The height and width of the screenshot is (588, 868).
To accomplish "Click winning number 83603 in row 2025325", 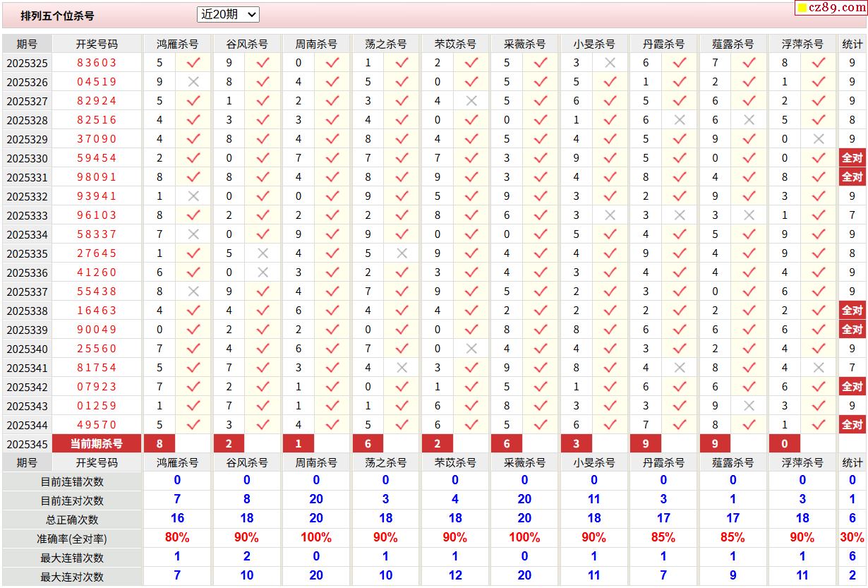I will click(97, 63).
